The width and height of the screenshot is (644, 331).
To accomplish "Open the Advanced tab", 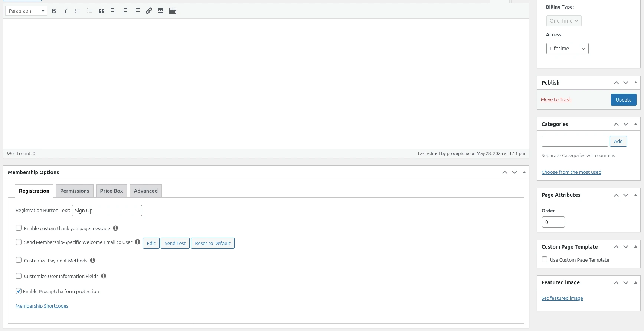I will pyautogui.click(x=146, y=191).
